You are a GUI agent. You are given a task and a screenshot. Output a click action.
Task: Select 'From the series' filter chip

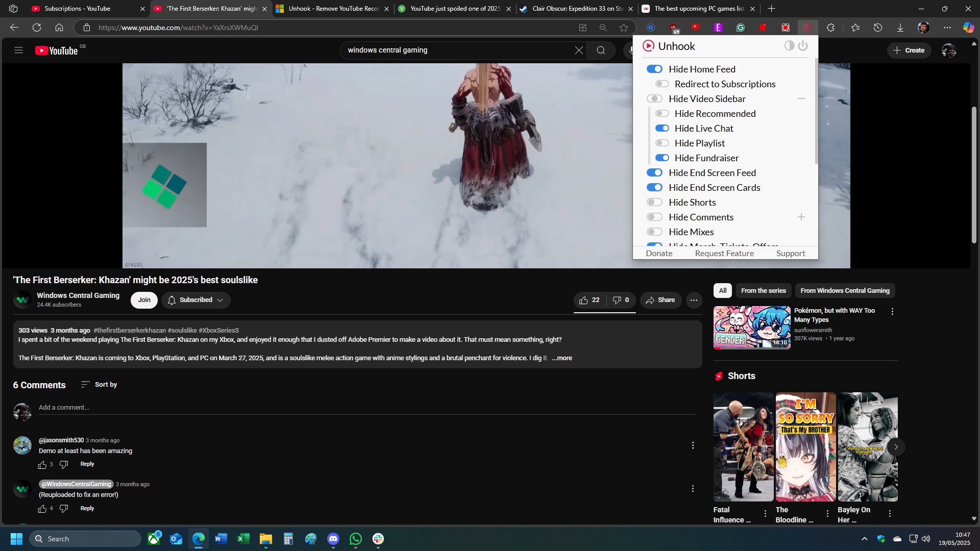click(763, 291)
